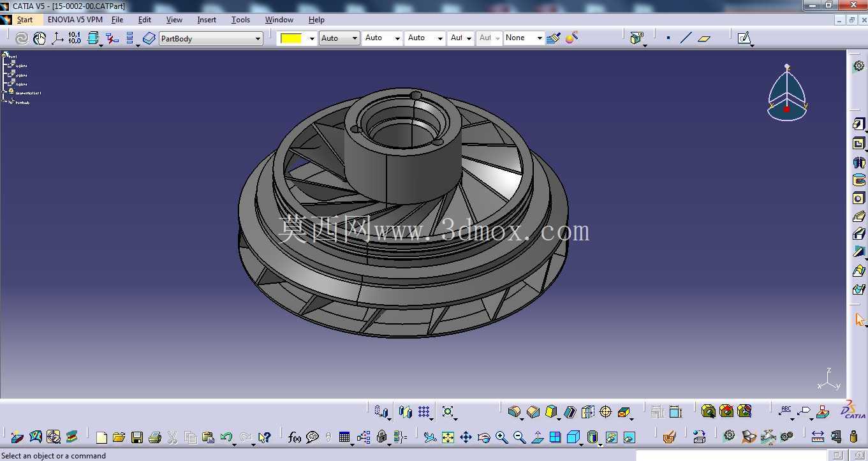The image size is (868, 461).
Task: Open the Start menu in CATIA
Action: click(25, 20)
